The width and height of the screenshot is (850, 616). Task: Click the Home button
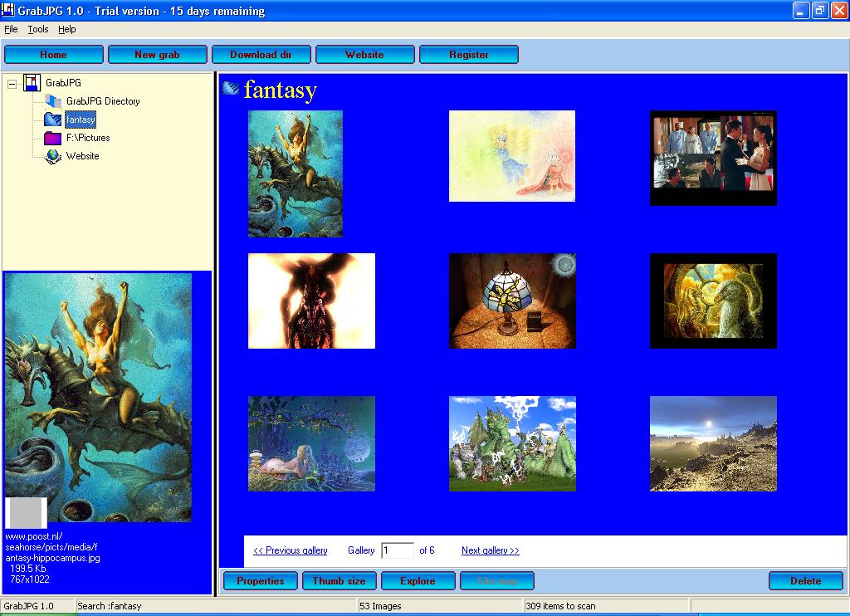click(x=53, y=54)
